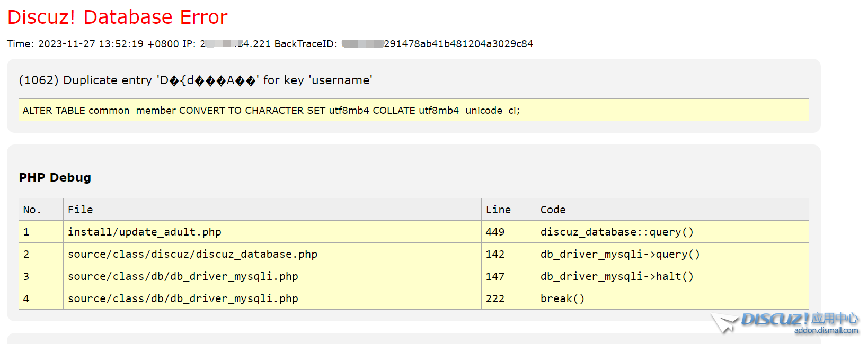
Task: Click the db_driver_mysqli->query() code cell
Action: coord(620,254)
